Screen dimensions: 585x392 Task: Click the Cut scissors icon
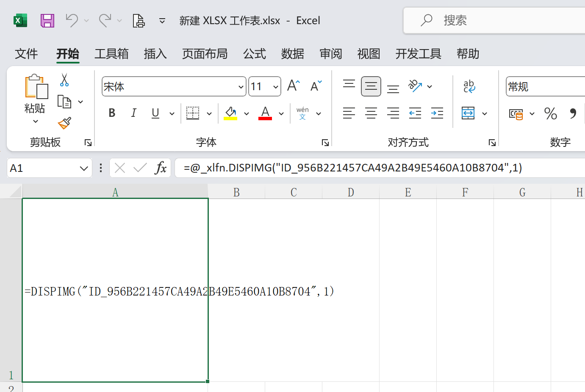64,80
